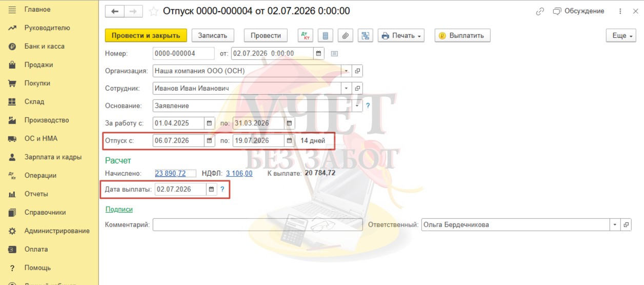The height and width of the screenshot is (285, 644).
Task: Open the Справочники section
Action: pos(45,213)
